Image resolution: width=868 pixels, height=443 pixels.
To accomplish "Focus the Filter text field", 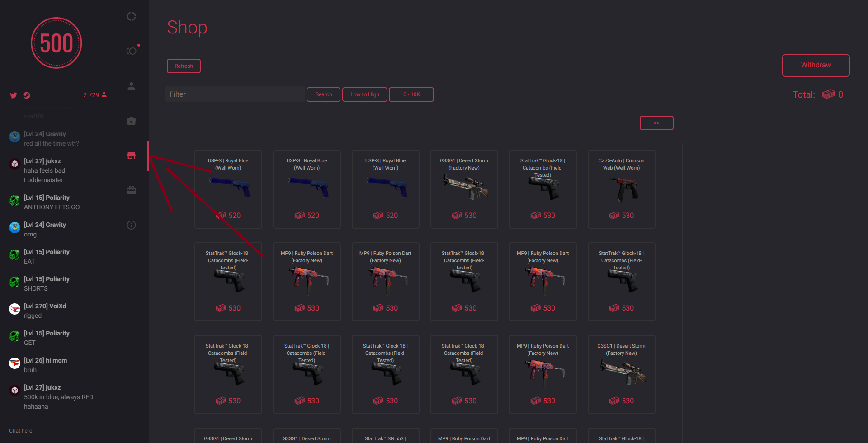I will [235, 94].
